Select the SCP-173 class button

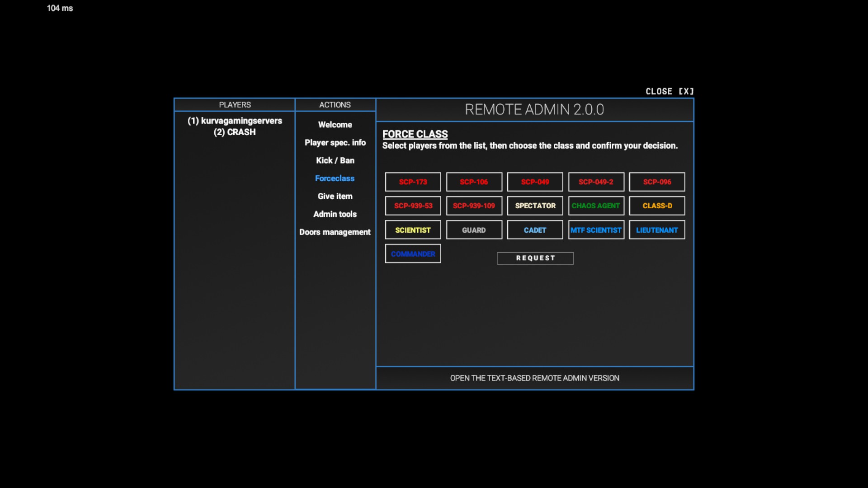413,182
